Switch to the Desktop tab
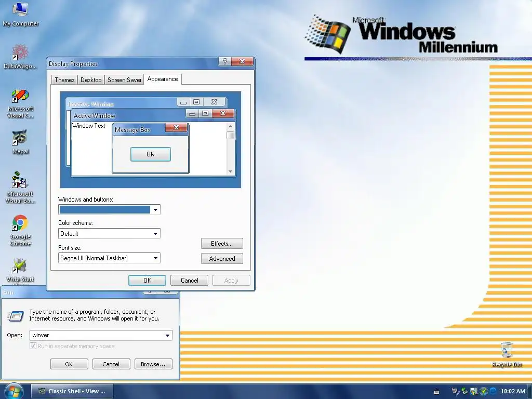 tap(91, 79)
